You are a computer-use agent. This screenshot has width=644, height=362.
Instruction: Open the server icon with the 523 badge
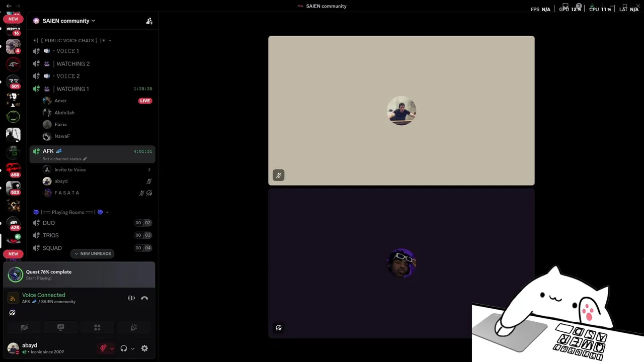tap(13, 188)
